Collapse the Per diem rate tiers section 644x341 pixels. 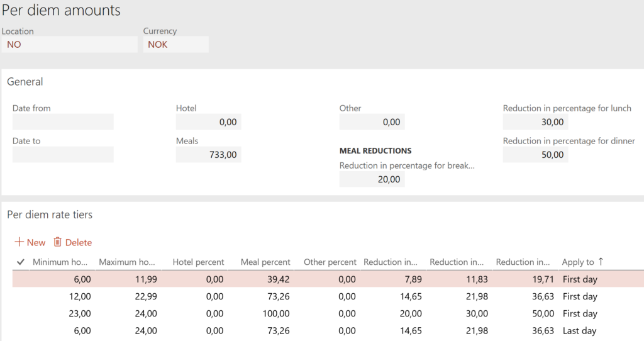[x=50, y=215]
